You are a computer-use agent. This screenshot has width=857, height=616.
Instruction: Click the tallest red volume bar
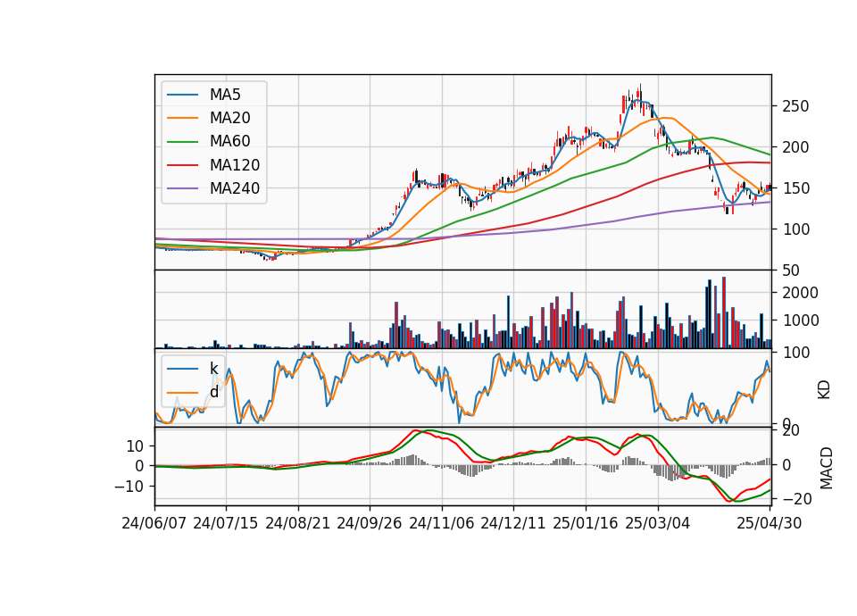coord(724,312)
